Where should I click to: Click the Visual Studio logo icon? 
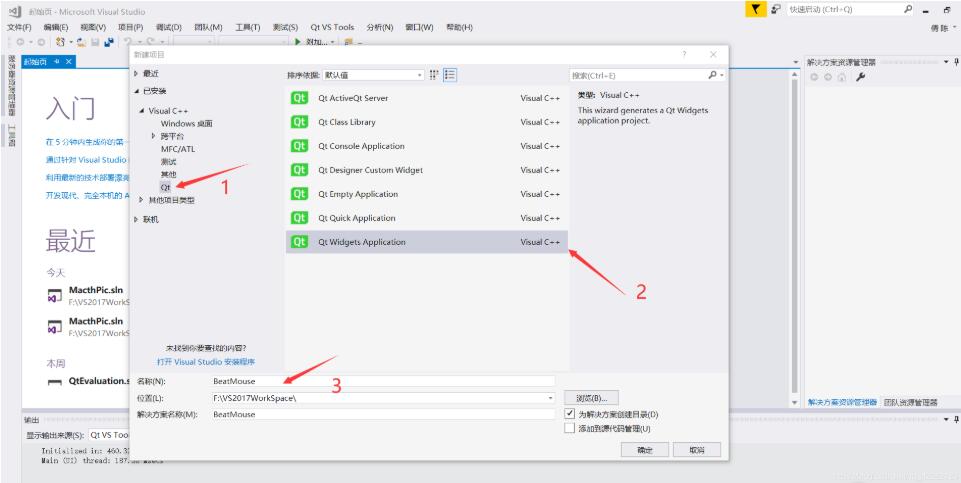15,10
